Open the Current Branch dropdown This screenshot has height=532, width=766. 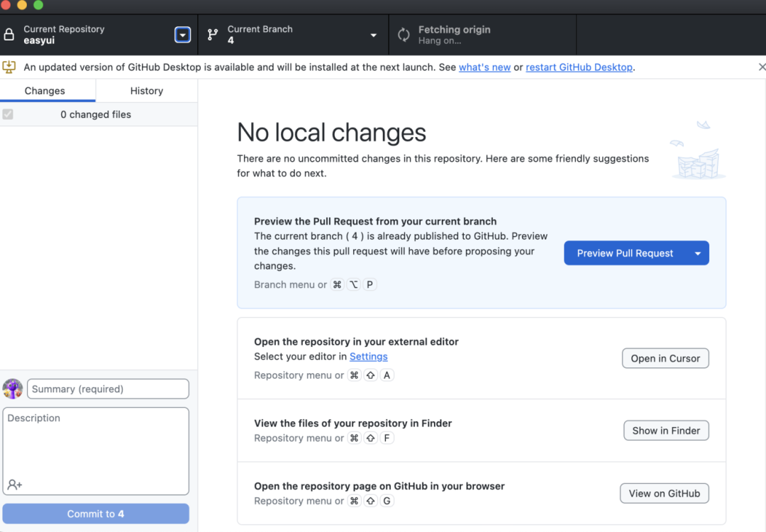coord(373,35)
